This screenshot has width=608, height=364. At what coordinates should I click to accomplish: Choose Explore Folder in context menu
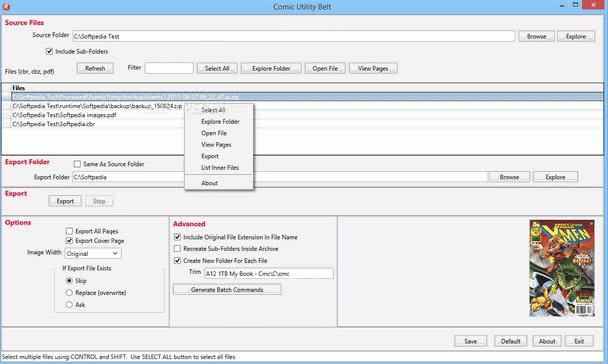219,122
